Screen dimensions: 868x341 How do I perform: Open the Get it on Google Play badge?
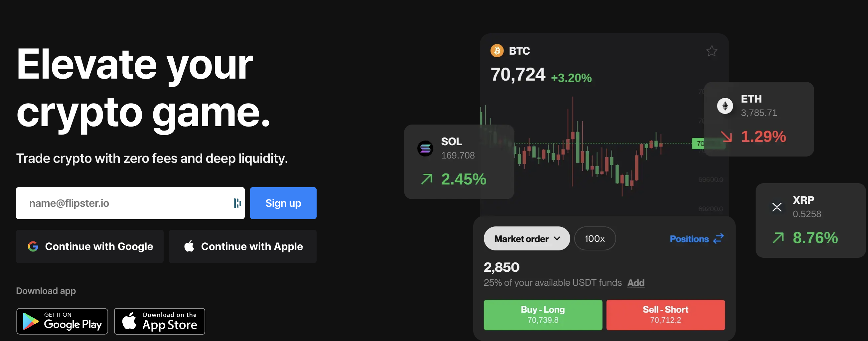pyautogui.click(x=62, y=321)
